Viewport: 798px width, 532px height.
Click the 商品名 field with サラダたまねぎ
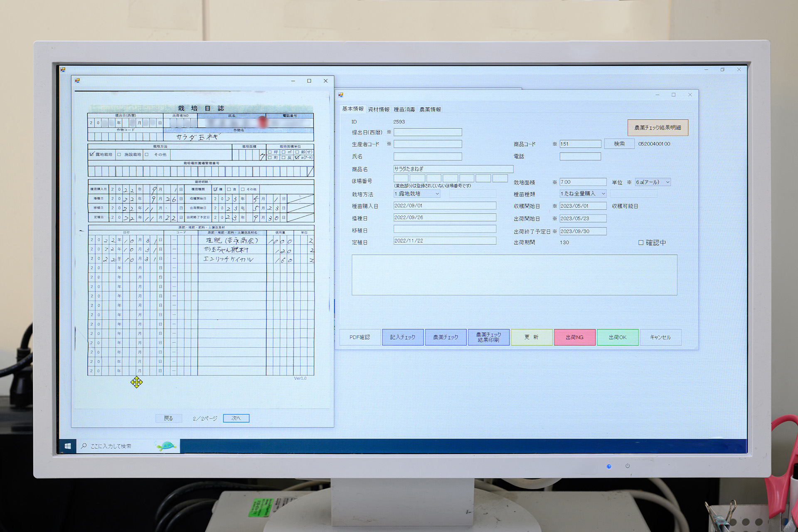(x=453, y=169)
